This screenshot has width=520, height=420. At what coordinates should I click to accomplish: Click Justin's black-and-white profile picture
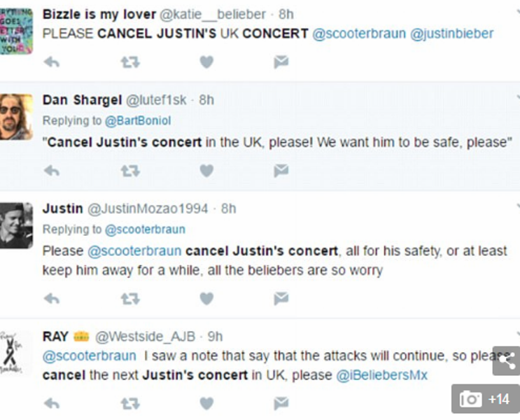point(16,225)
